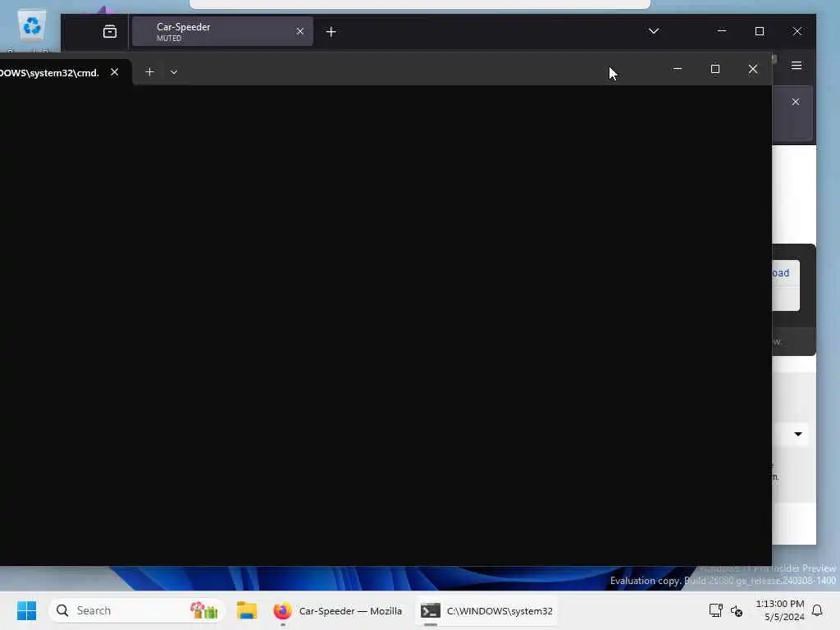Open the notification bell in system tray
840x630 pixels.
click(x=817, y=610)
